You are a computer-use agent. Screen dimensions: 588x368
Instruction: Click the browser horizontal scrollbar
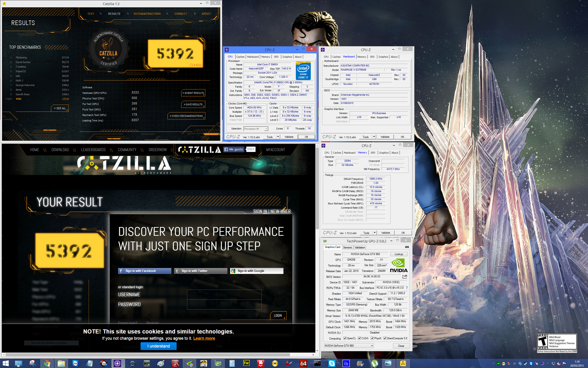[148, 355]
